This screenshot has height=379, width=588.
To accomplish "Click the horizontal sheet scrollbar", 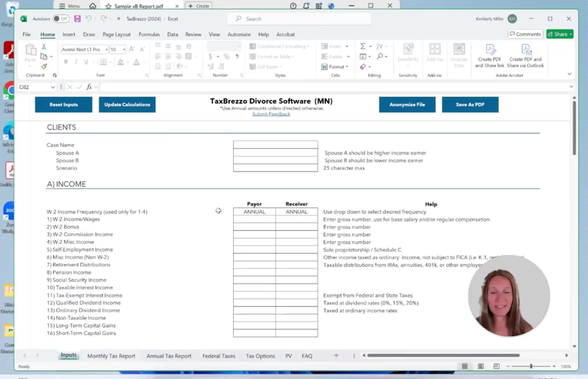I will click(x=443, y=355).
